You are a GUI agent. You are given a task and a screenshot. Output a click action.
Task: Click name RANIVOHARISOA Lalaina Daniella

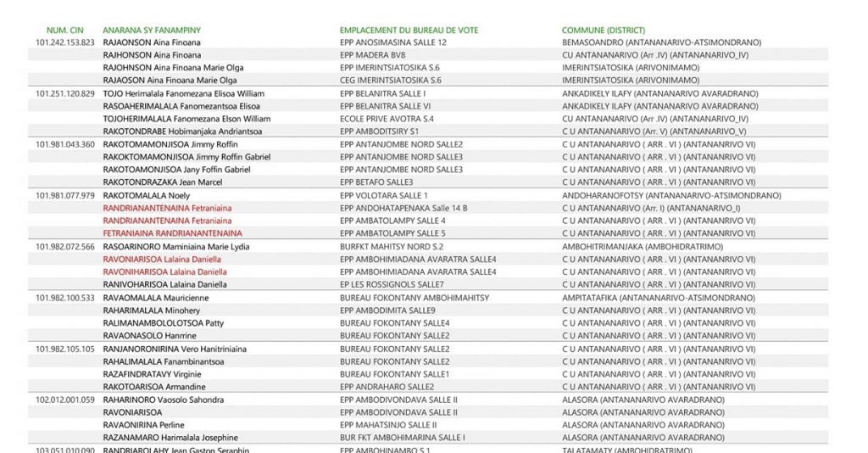point(165,284)
